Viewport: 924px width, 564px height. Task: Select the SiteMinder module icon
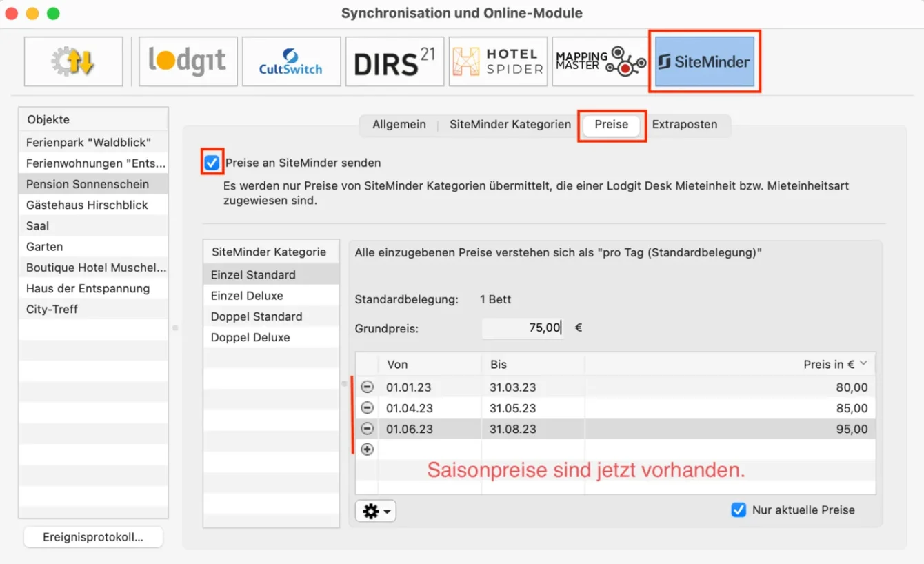[705, 61]
